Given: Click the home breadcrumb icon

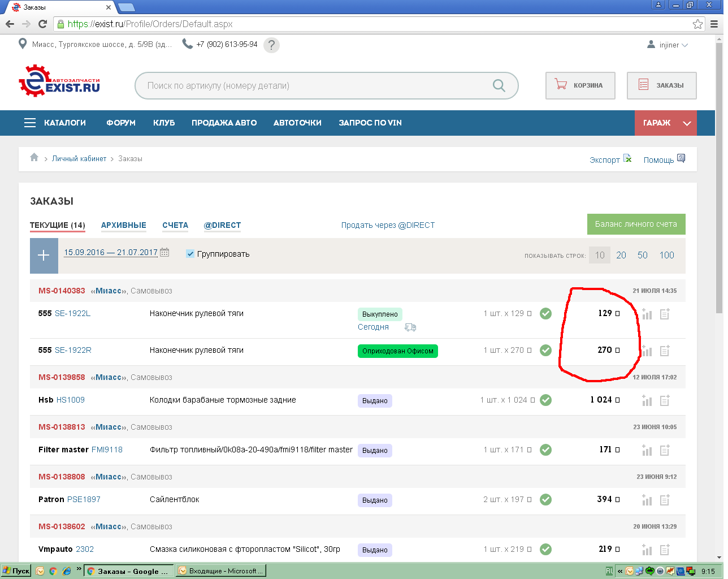Looking at the screenshot, I should coord(34,158).
